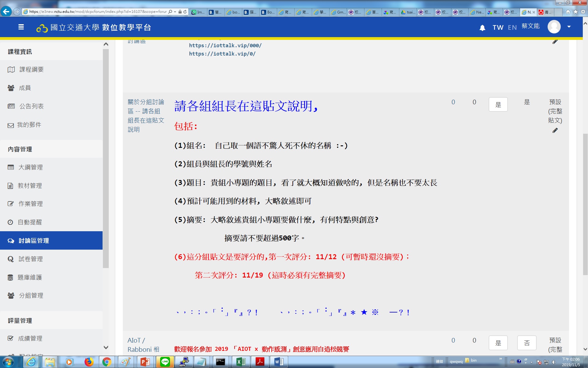Switch to the Ne... browser tab
The width and height of the screenshot is (588, 368).
click(x=477, y=12)
